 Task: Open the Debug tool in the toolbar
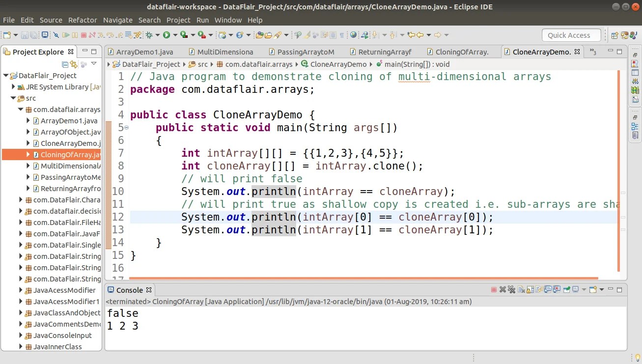point(148,35)
